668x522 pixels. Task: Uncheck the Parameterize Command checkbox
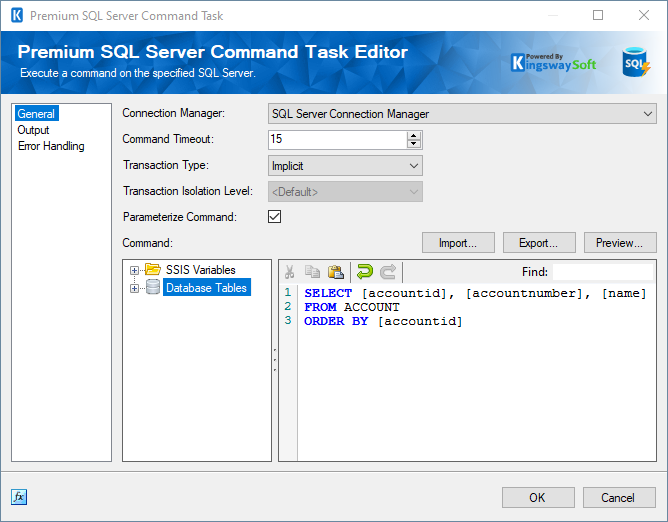tap(274, 216)
